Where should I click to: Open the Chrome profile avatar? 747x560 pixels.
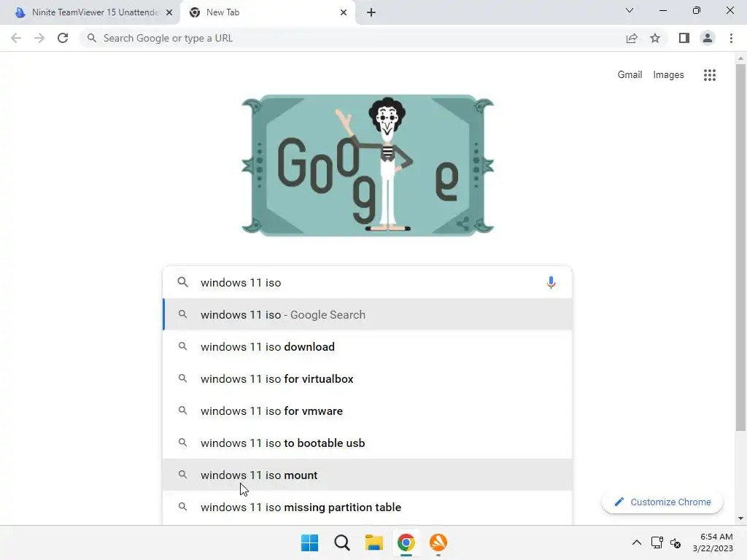708,38
